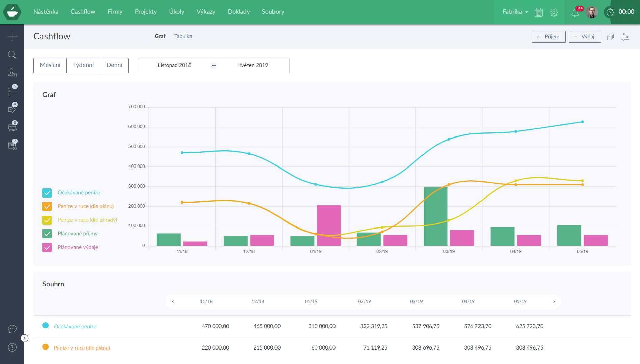The height and width of the screenshot is (364, 640).
Task: Click the plus icon in left sidebar
Action: click(x=12, y=36)
